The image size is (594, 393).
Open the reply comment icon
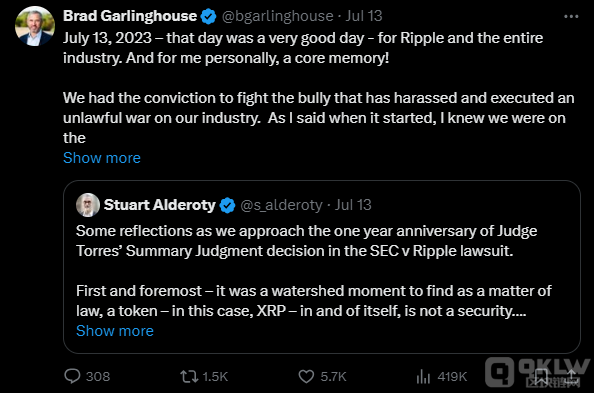click(72, 376)
